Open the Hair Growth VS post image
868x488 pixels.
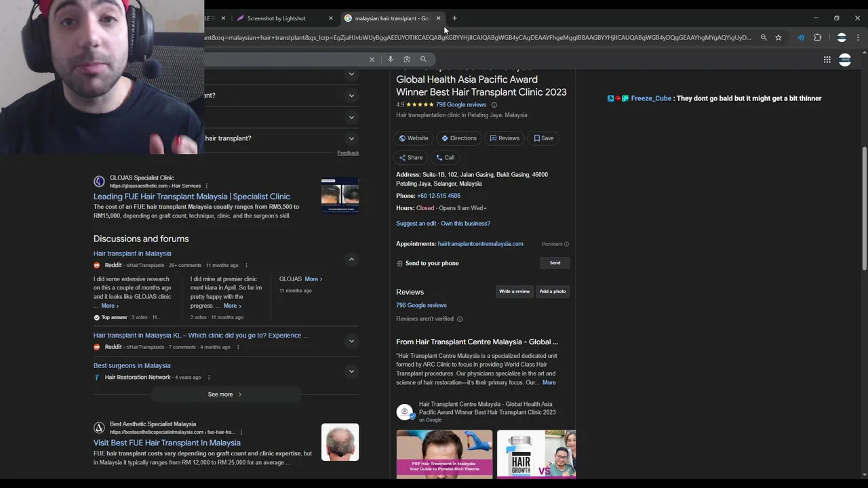[x=536, y=454]
